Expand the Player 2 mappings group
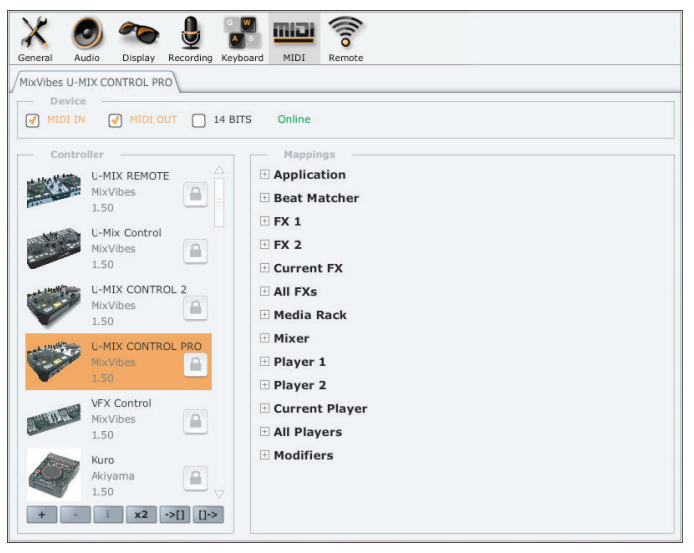Image resolution: width=694 pixels, height=553 pixels. point(264,384)
